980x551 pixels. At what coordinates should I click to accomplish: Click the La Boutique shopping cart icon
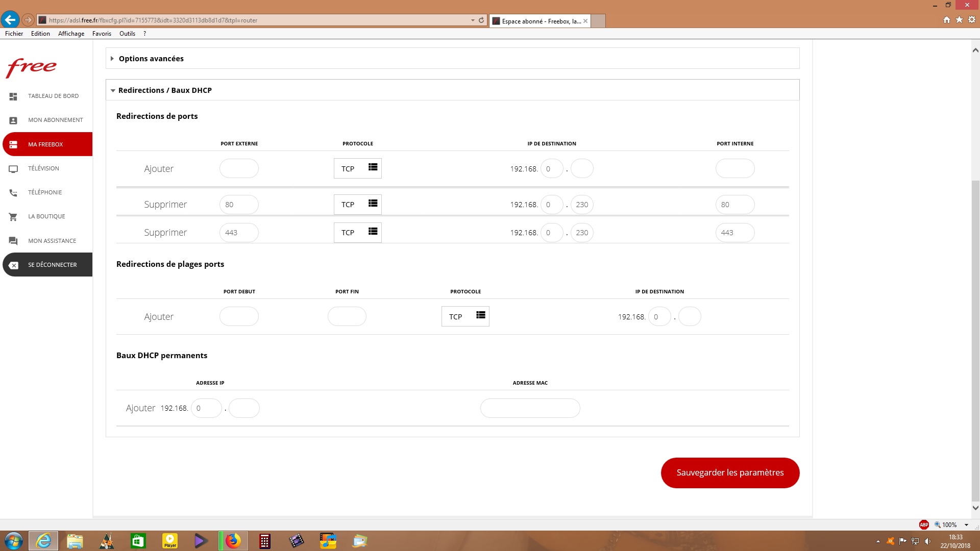pyautogui.click(x=13, y=217)
